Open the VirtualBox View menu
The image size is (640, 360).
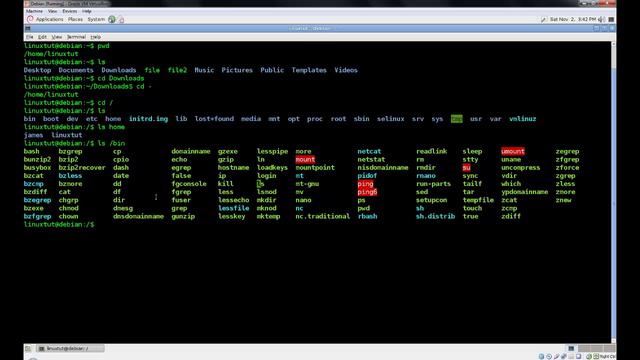[x=52, y=11]
